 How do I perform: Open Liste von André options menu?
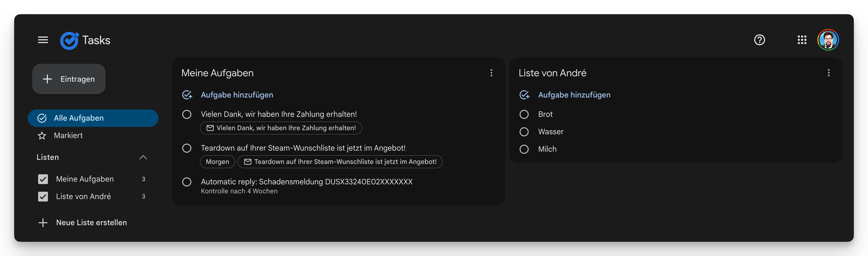[x=829, y=73]
